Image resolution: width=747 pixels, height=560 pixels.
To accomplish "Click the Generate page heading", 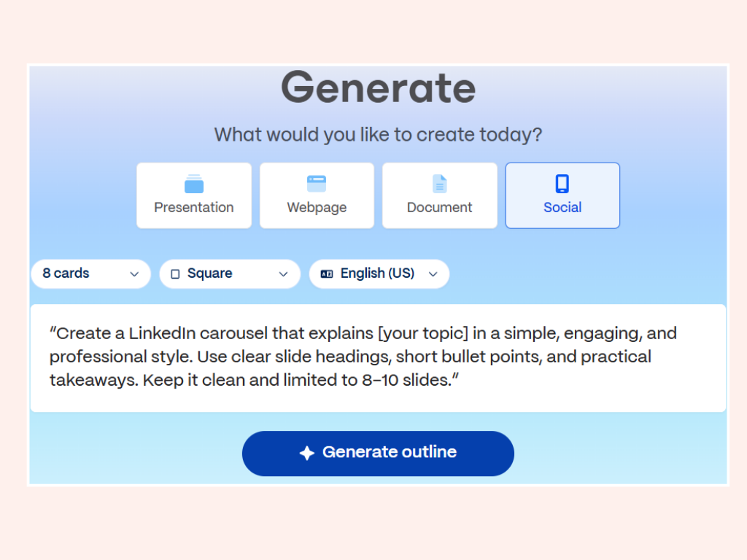I will coord(379,87).
